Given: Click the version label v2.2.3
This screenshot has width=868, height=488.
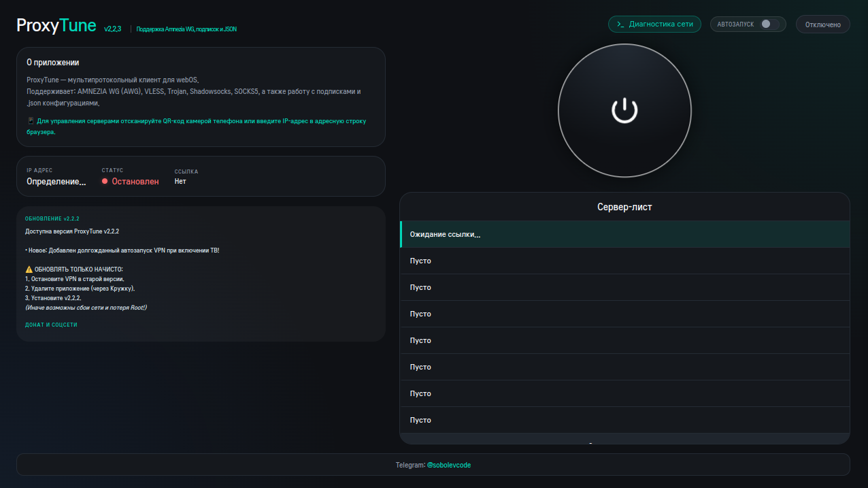Looking at the screenshot, I should coord(112,29).
